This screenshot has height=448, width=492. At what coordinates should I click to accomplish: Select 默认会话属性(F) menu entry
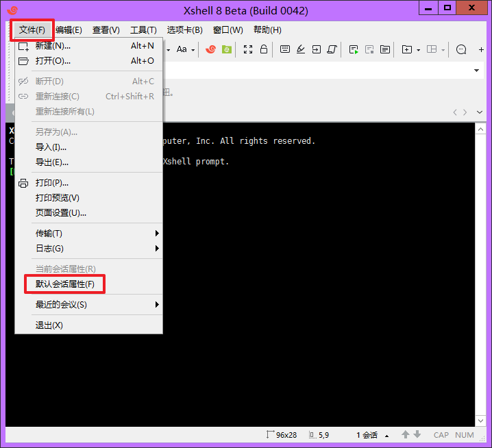coord(89,284)
